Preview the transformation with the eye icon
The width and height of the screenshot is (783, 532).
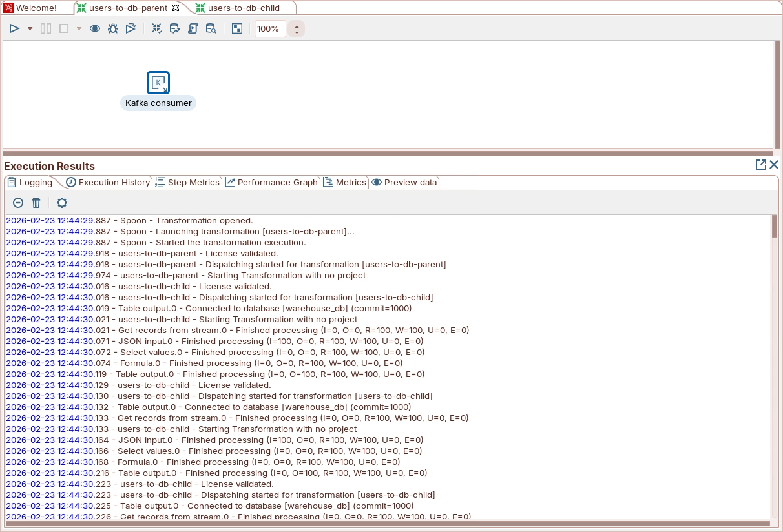(95, 29)
